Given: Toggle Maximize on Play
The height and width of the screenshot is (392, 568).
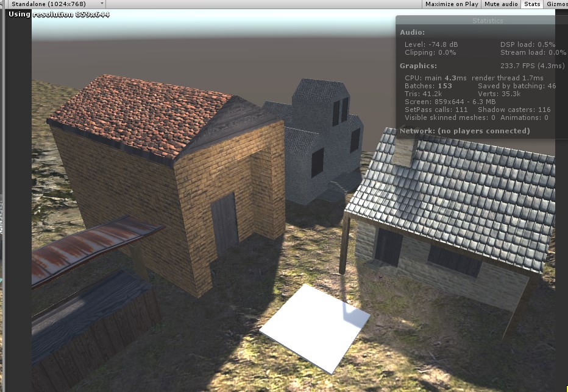Looking at the screenshot, I should pos(452,4).
